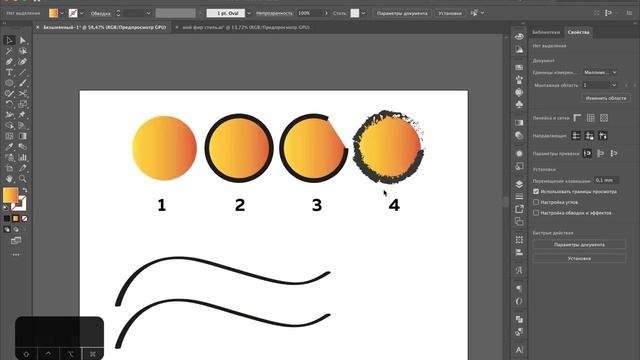The height and width of the screenshot is (360, 640).
Task: Expand opacity slider arrow beside 100%
Action: click(x=326, y=13)
